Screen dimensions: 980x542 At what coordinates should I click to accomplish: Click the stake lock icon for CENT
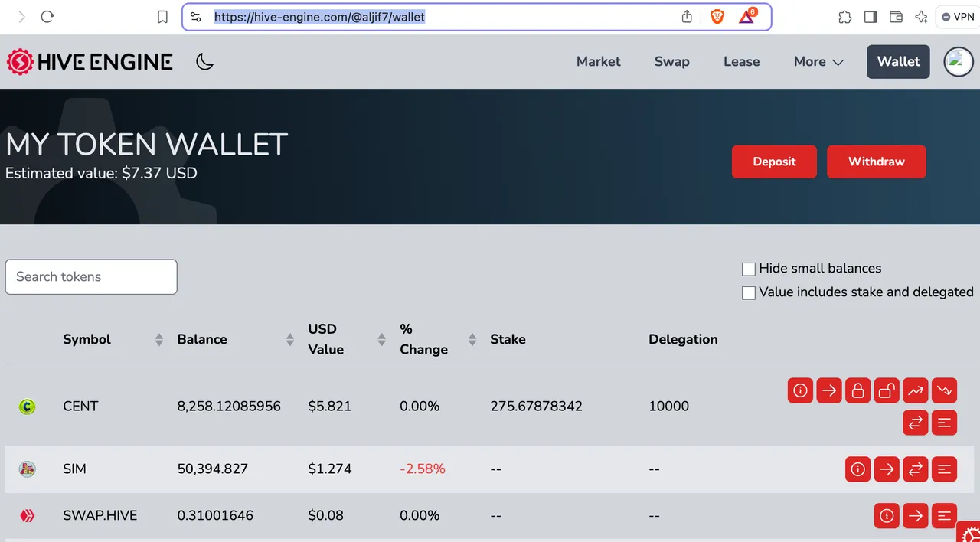(857, 390)
